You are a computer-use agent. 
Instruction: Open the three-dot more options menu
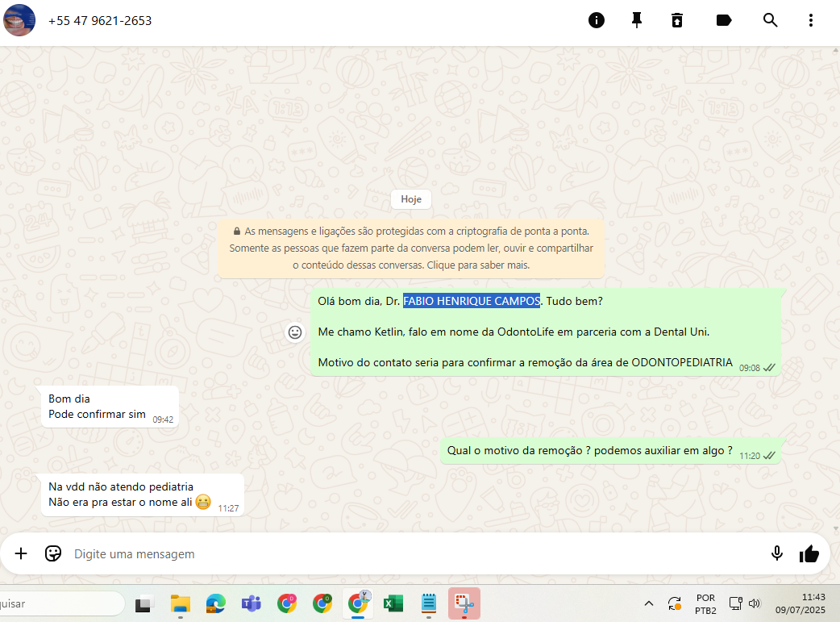tap(810, 20)
